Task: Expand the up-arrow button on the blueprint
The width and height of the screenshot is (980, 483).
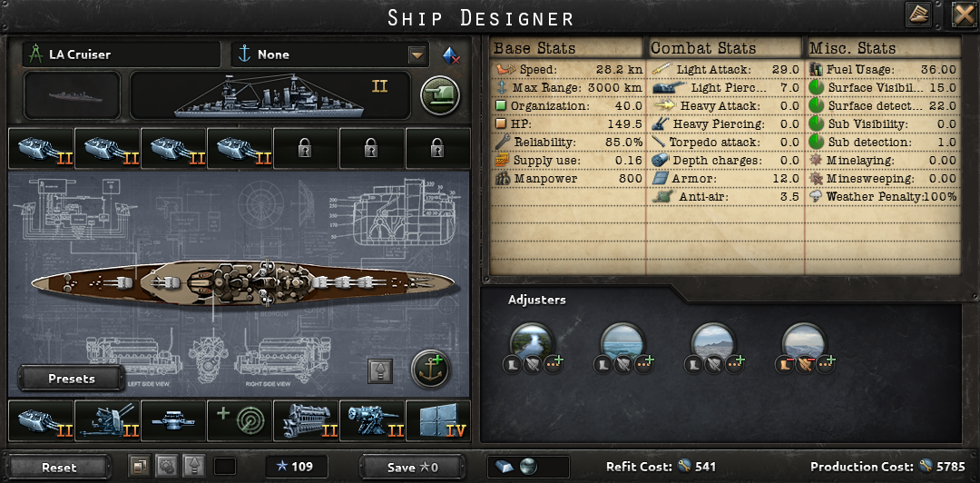Action: pos(380,371)
